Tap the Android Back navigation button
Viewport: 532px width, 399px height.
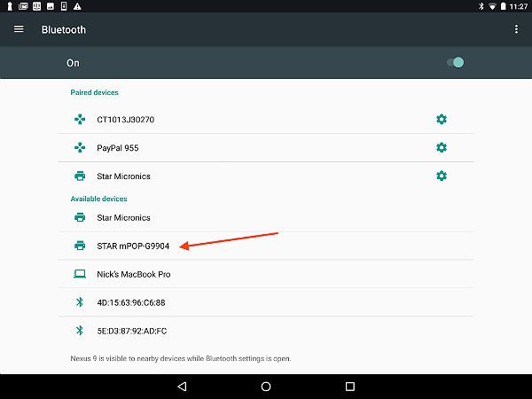[182, 387]
